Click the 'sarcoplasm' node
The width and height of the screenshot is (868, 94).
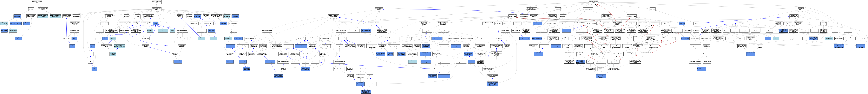click(x=150, y=31)
